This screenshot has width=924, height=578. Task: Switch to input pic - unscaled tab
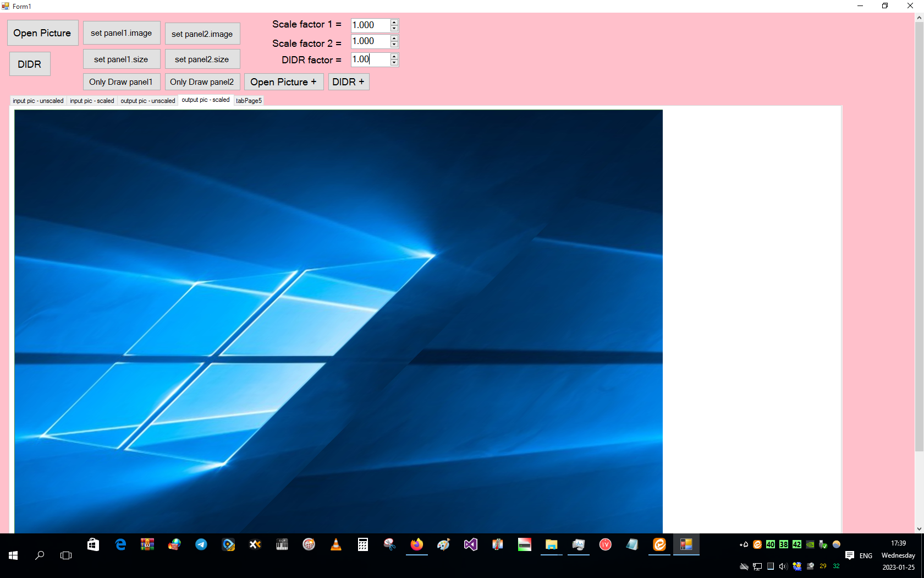point(38,101)
